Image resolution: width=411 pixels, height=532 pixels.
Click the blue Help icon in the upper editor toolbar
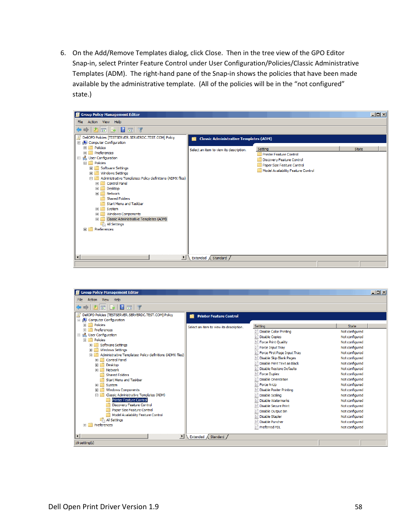pos(123,130)
